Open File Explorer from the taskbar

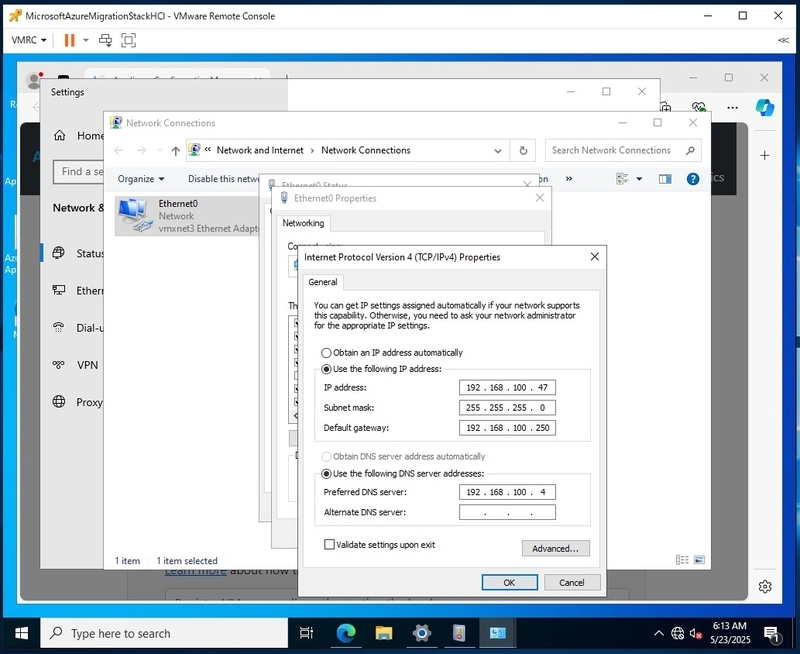pos(384,634)
